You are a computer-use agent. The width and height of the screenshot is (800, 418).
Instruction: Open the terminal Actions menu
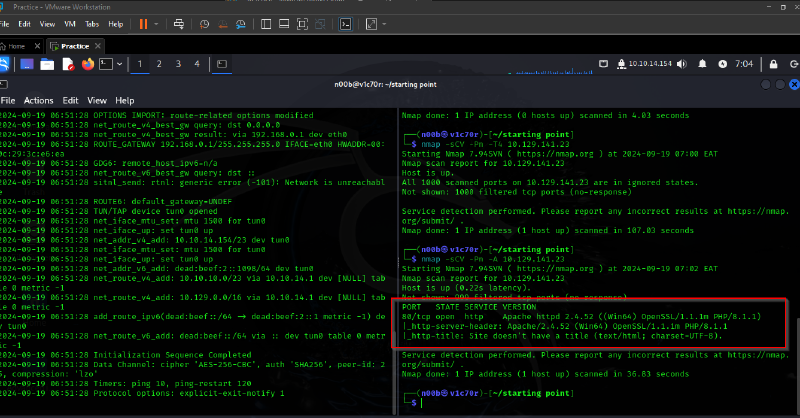[x=38, y=101]
